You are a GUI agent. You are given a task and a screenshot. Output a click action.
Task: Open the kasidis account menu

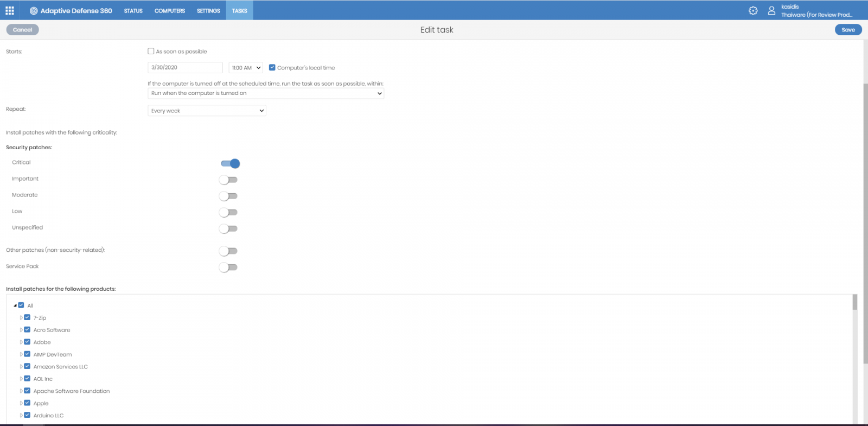pos(816,11)
